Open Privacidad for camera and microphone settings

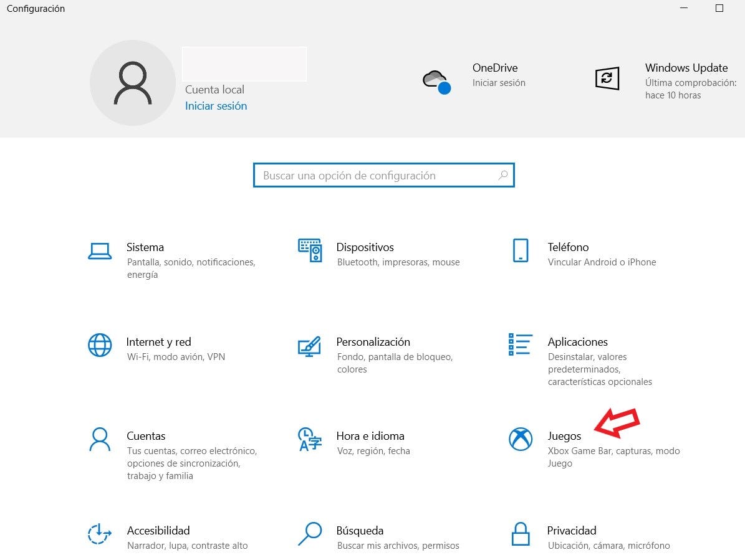572,531
